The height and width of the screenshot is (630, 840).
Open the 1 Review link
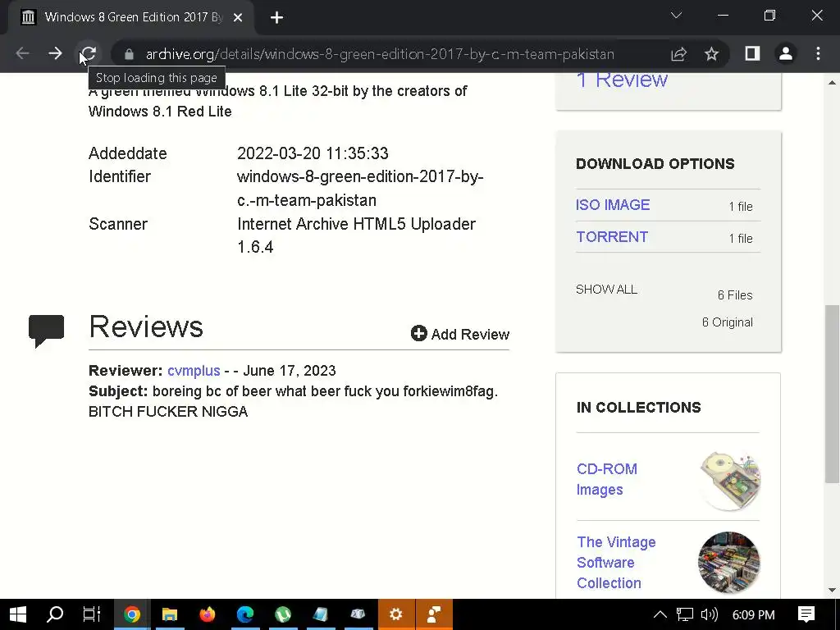click(x=622, y=80)
